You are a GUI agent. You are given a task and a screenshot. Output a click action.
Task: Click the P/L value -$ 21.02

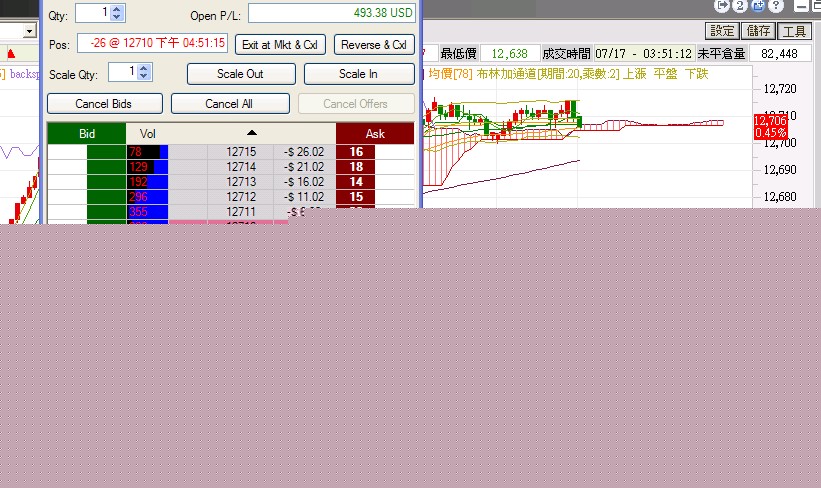click(304, 167)
